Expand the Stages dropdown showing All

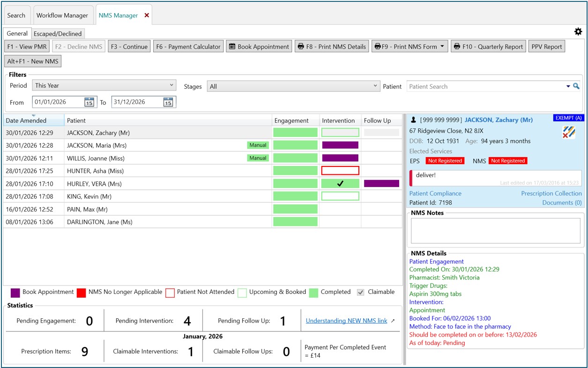pyautogui.click(x=293, y=86)
